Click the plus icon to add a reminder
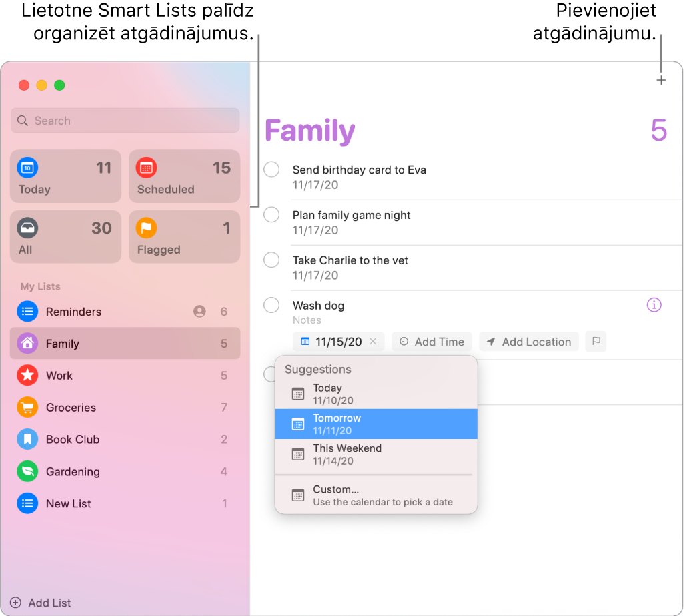 660,81
